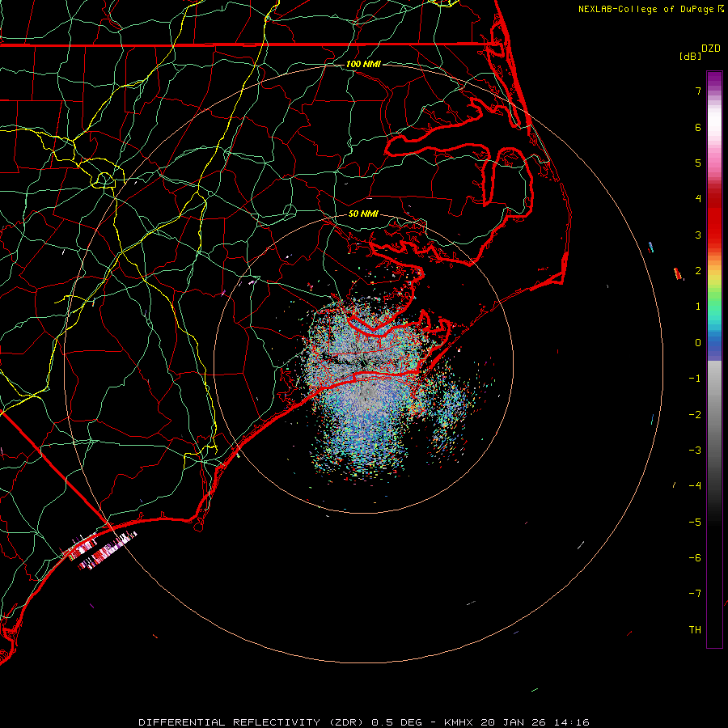Click the positive 5 dB scale value
The width and height of the screenshot is (728, 728).
pyautogui.click(x=698, y=163)
